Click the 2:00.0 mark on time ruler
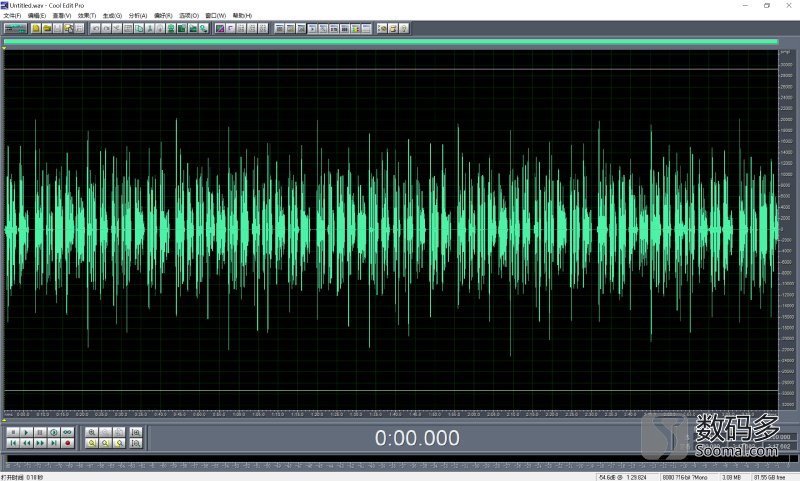 (x=473, y=414)
